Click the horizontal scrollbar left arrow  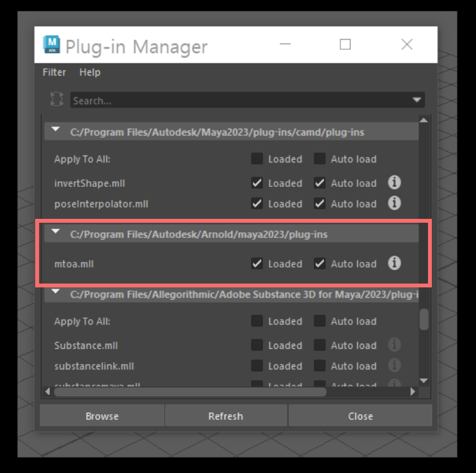coord(47,392)
